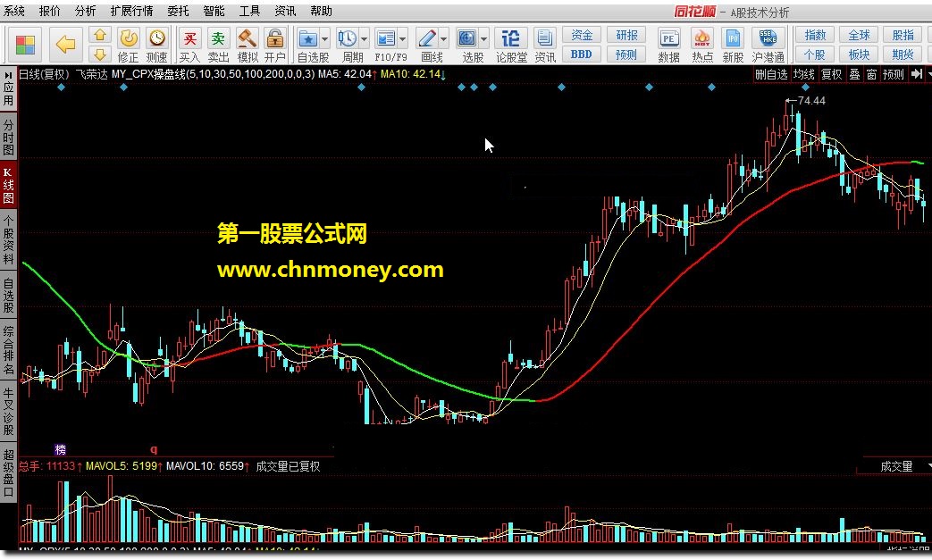Go back with the yellow left arrow

(65, 46)
